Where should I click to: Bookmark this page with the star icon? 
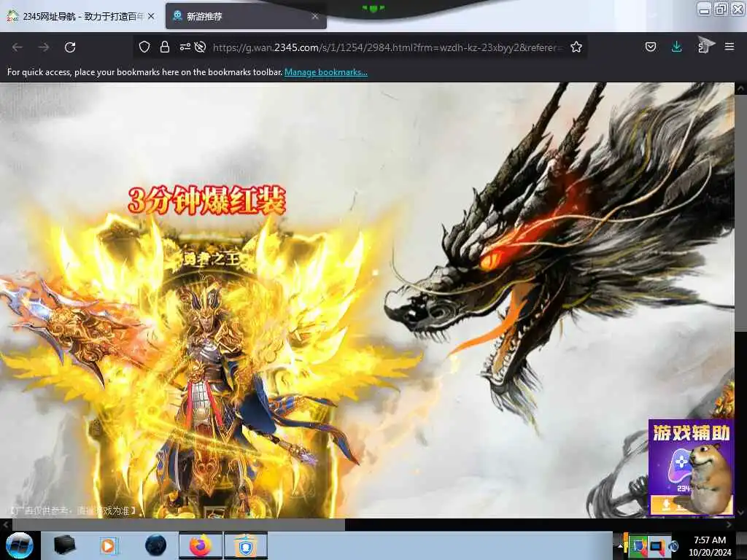pos(576,47)
